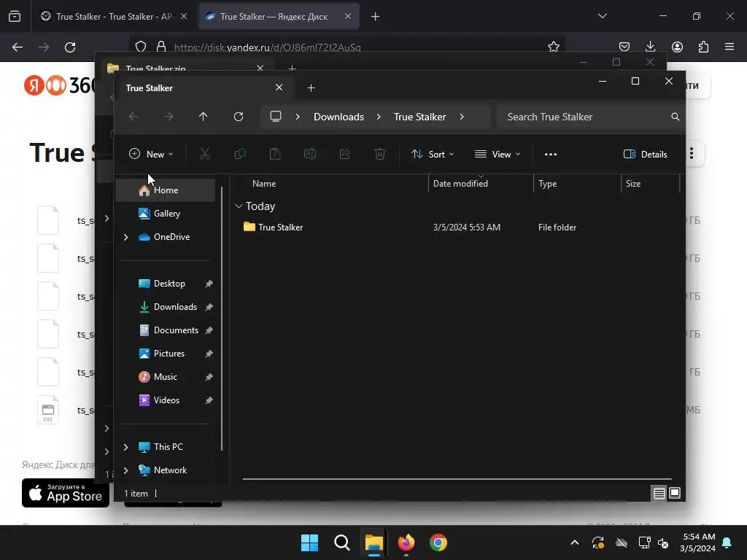This screenshot has width=747, height=560.
Task: Expand the OneDrive tree node
Action: (125, 237)
